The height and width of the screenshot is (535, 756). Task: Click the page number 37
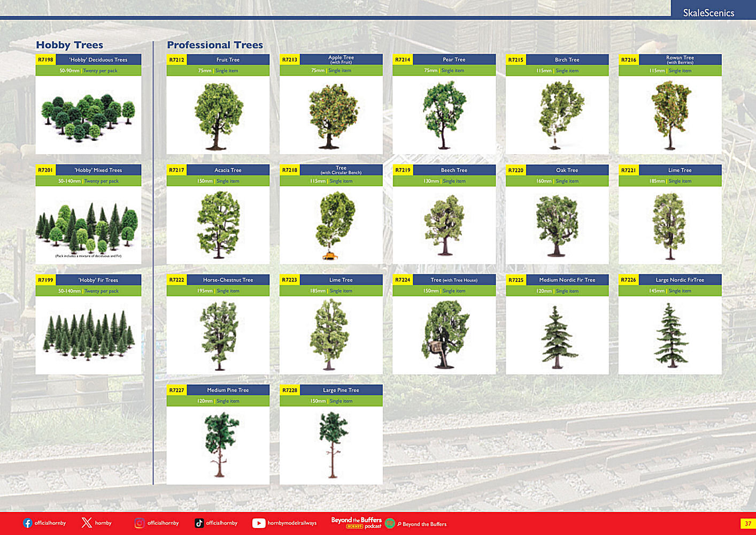point(748,524)
